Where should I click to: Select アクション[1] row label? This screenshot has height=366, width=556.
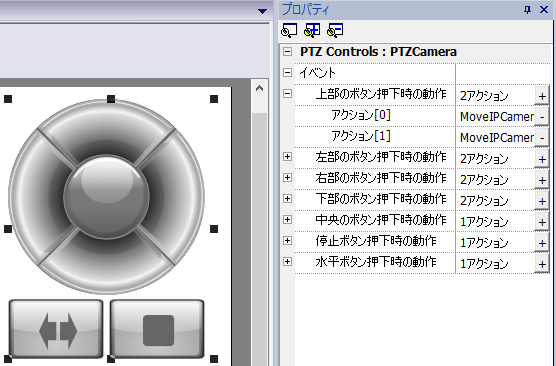pos(361,136)
